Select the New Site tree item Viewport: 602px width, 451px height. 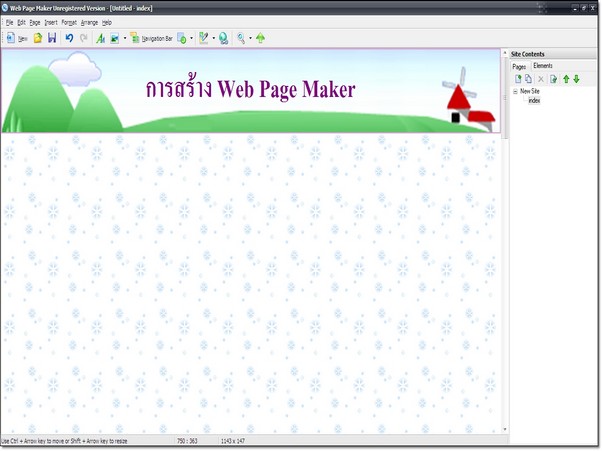tap(529, 91)
